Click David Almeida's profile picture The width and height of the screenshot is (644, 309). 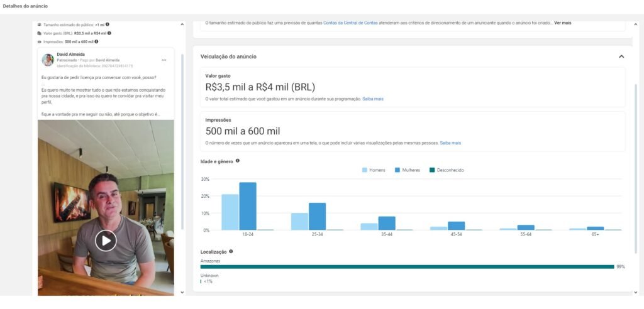pyautogui.click(x=48, y=60)
